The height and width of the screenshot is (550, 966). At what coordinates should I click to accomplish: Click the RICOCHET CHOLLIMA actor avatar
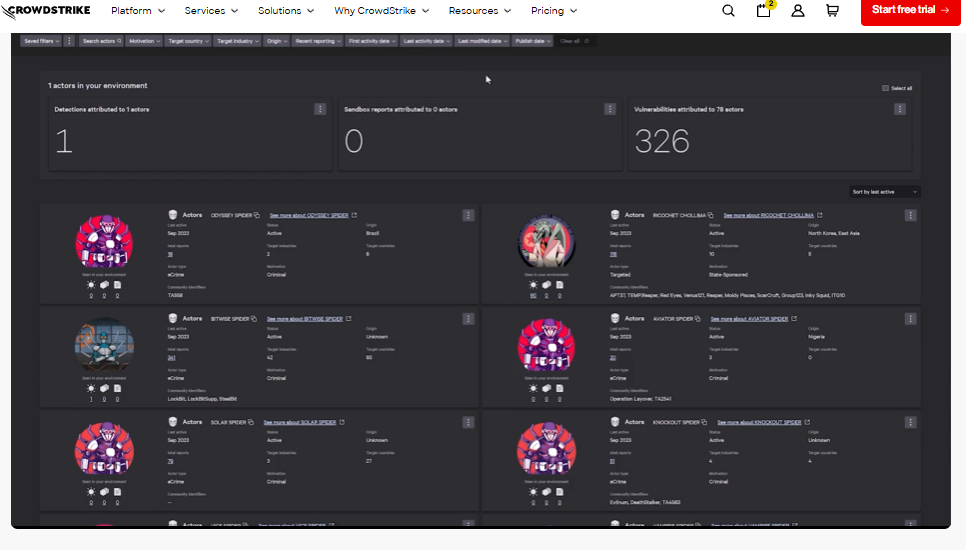(546, 242)
